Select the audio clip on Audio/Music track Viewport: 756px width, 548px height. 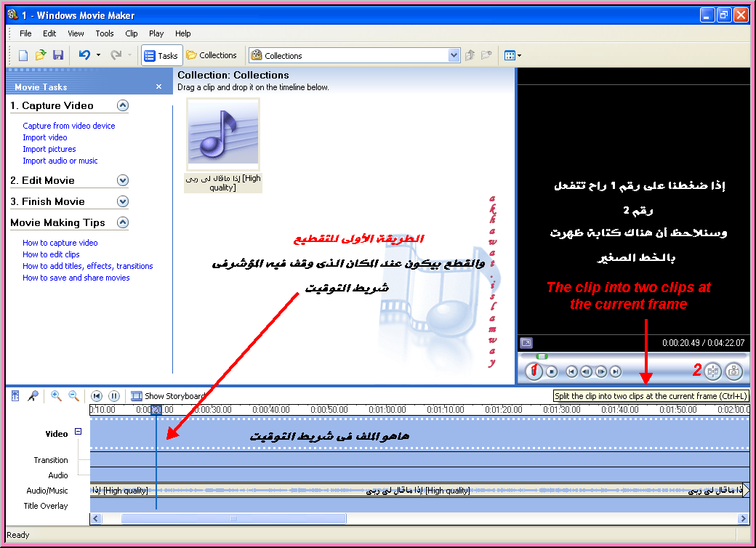click(417, 491)
